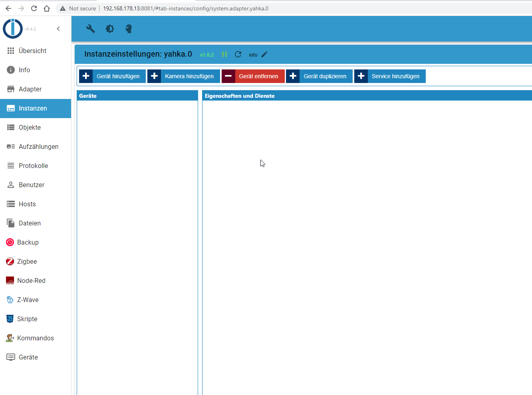Image resolution: width=532 pixels, height=395 pixels.
Task: Open the Geräte sidebar item
Action: 36,357
